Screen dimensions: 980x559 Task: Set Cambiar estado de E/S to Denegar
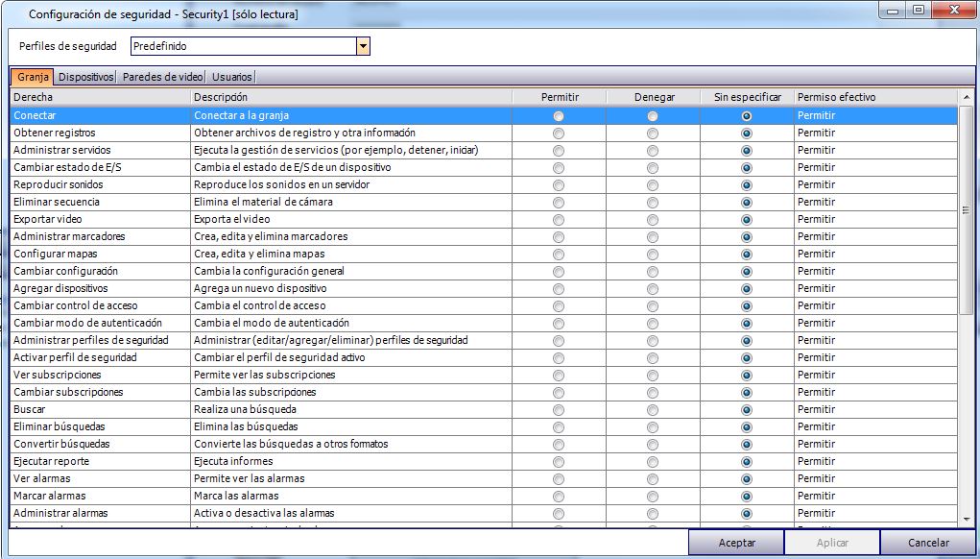[653, 167]
